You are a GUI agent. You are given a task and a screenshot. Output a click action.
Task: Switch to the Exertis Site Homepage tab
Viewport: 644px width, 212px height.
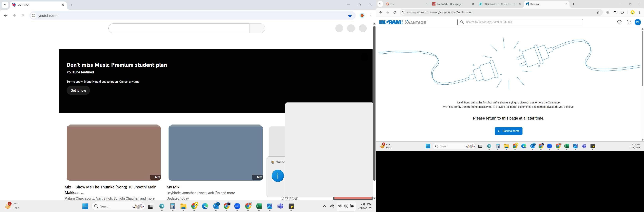(453, 4)
